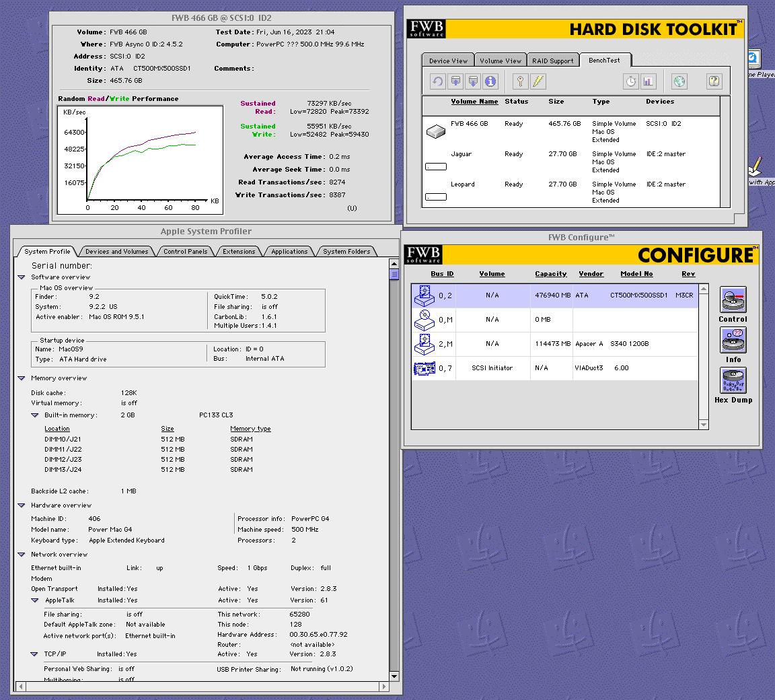Click the key password icon
This screenshot has width=775, height=700.
[521, 81]
